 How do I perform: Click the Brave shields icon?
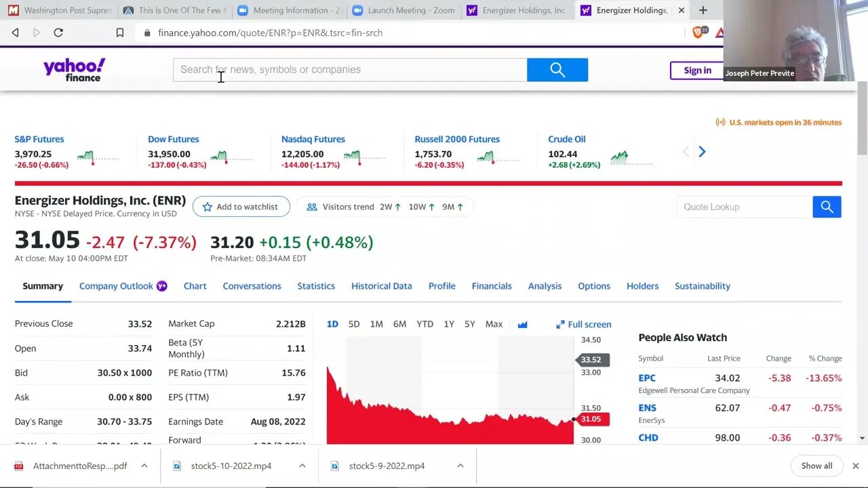point(698,32)
